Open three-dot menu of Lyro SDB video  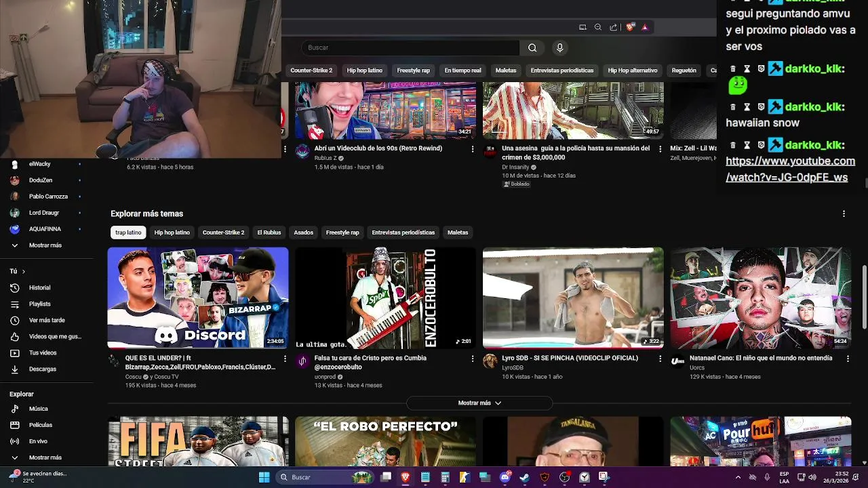click(x=660, y=358)
